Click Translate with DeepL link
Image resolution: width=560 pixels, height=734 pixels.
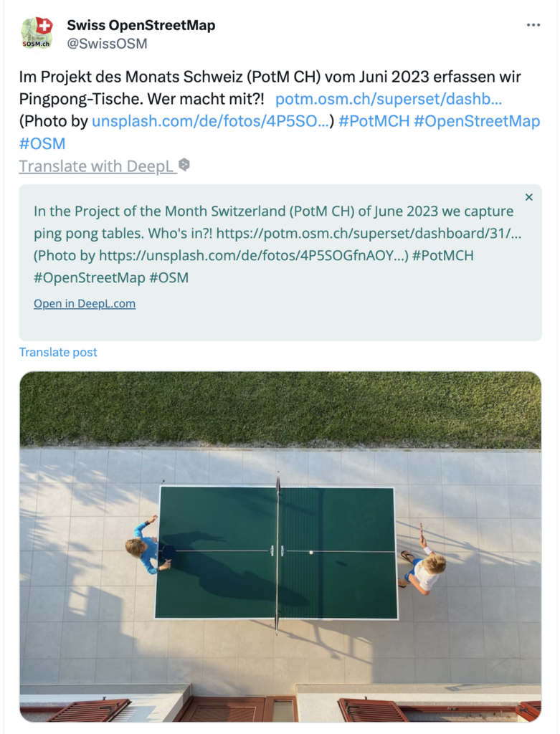pos(98,166)
